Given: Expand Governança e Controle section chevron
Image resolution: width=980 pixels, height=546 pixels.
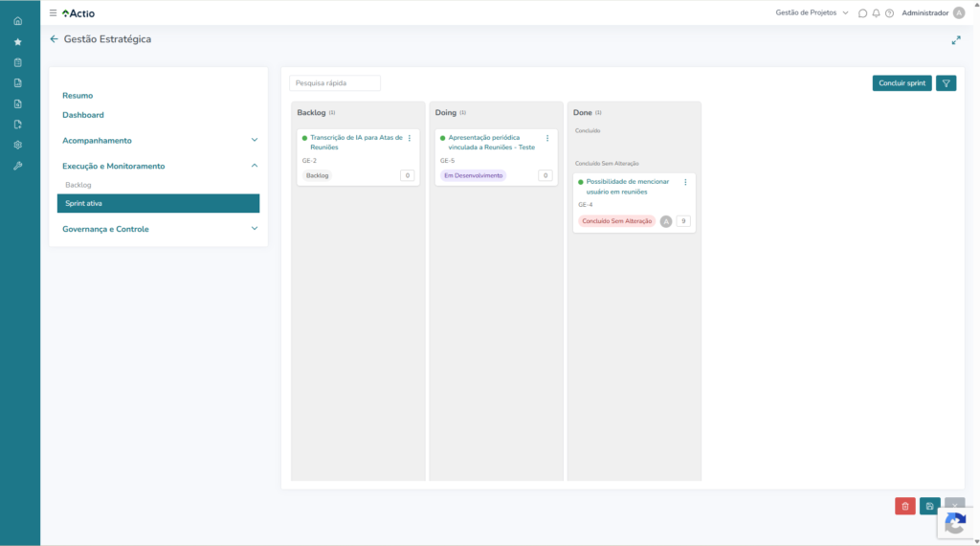Looking at the screenshot, I should [255, 229].
